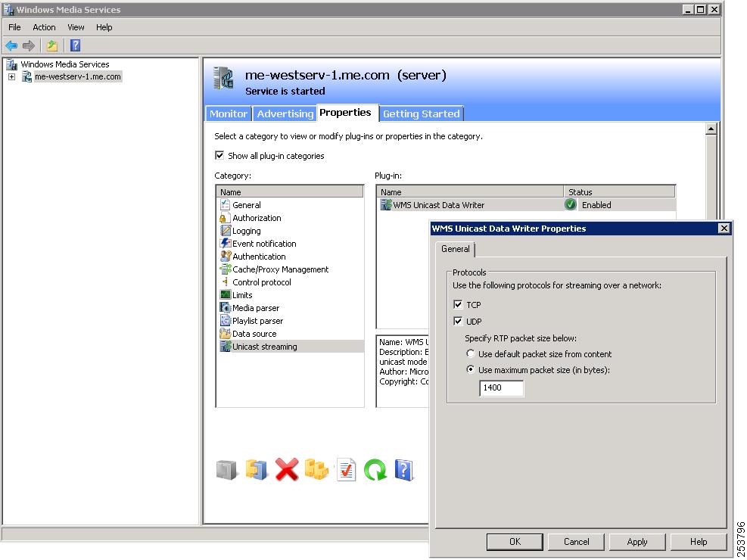This screenshot has height=560, width=747.
Task: Click the Playlist parser icon
Action: point(226,320)
